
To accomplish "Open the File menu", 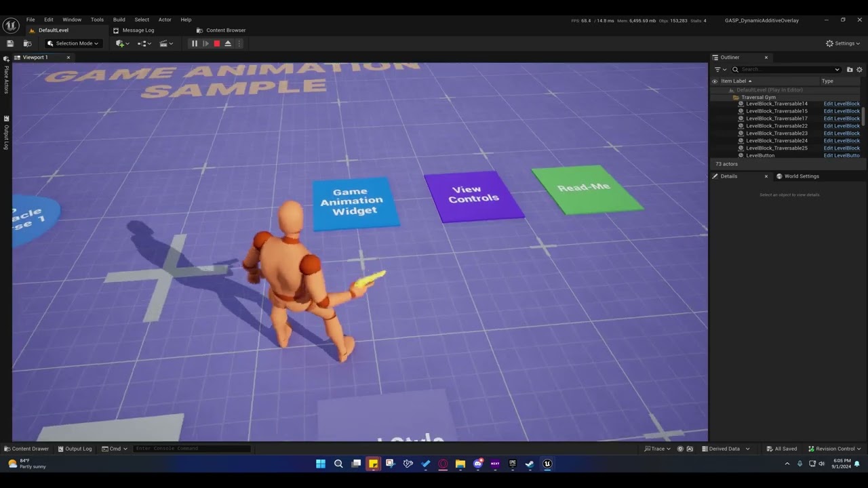I will click(x=31, y=20).
